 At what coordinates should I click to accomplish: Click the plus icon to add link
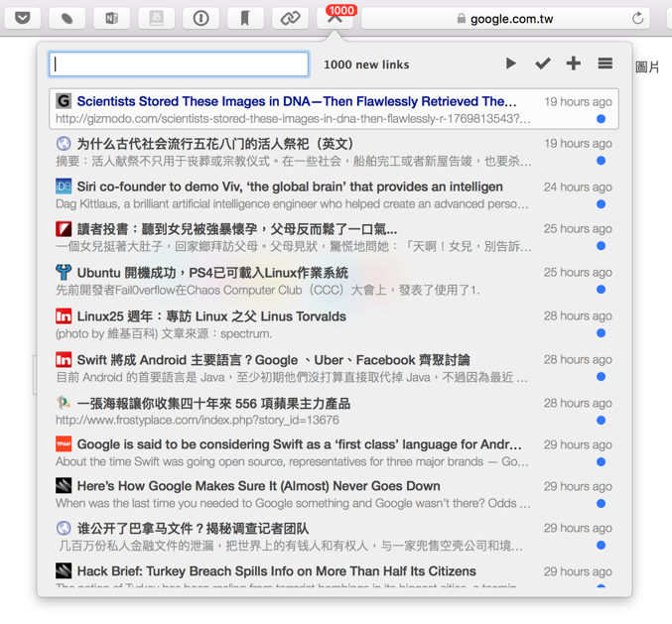(574, 63)
